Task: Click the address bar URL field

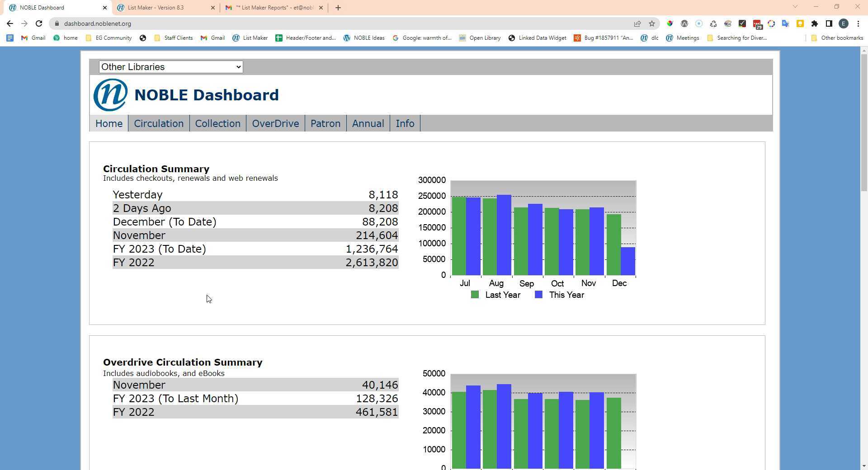Action: [316, 23]
